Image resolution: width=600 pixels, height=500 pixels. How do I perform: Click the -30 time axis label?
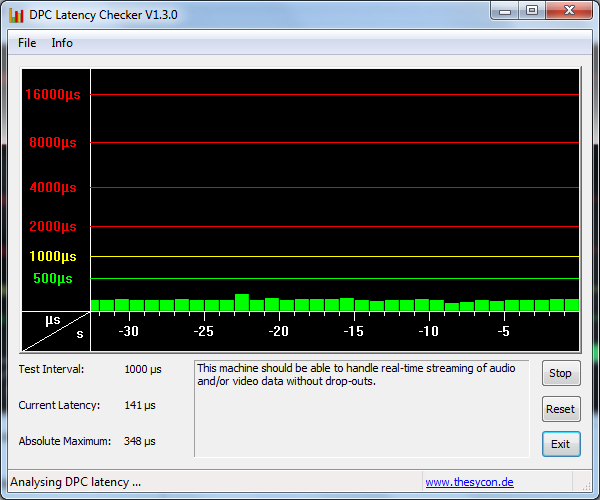point(129,331)
